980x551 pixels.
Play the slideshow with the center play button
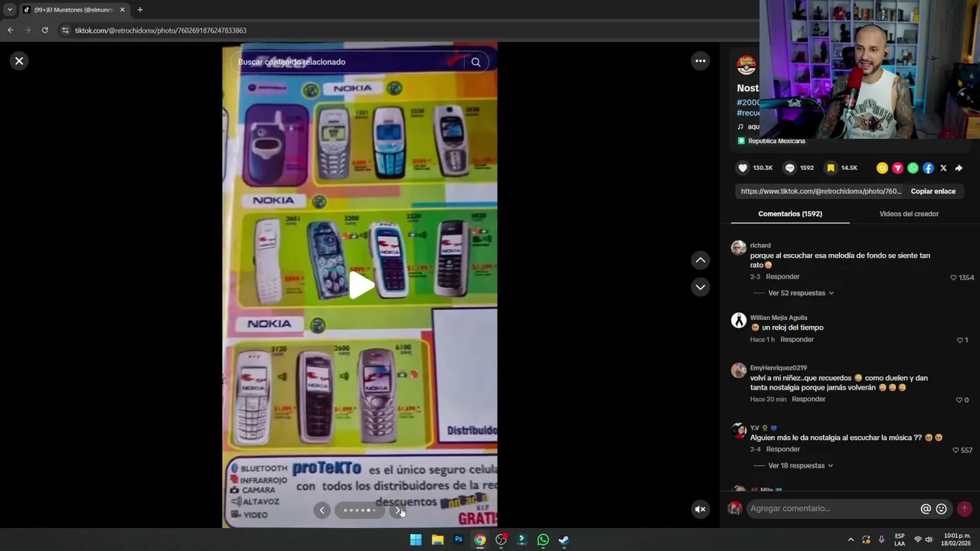tap(361, 285)
